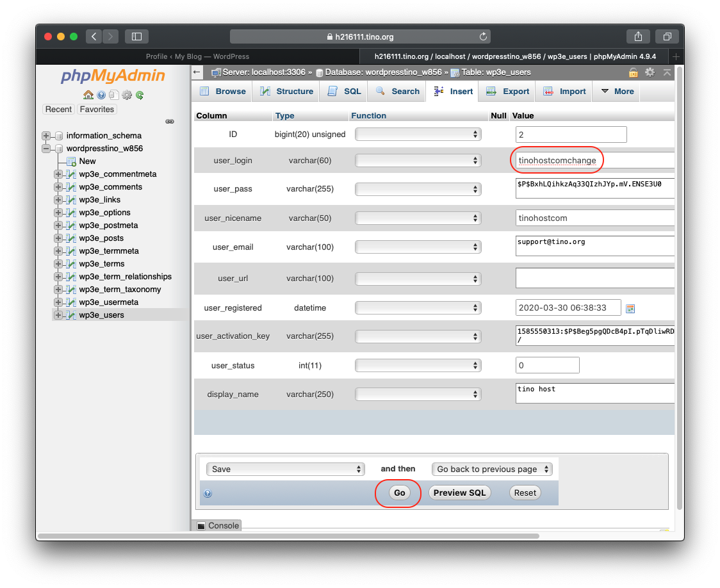Collapse the wordpresstino_w856 database tree

coord(46,149)
